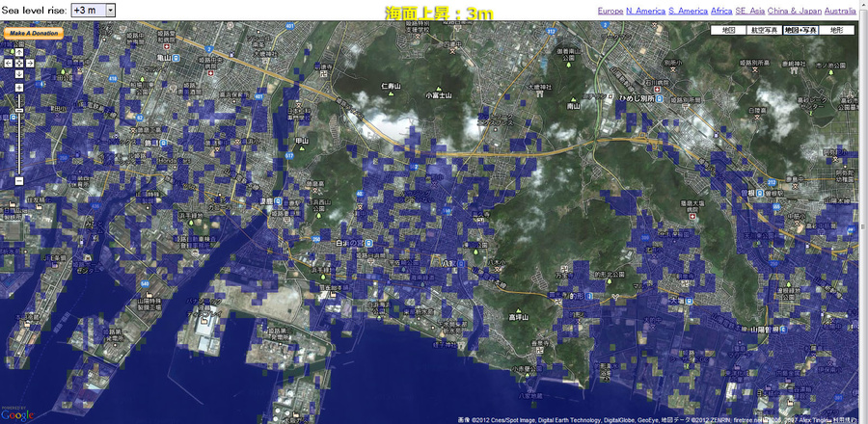This screenshot has height=424, width=868.
Task: Jump to China & Japan region
Action: click(x=794, y=11)
